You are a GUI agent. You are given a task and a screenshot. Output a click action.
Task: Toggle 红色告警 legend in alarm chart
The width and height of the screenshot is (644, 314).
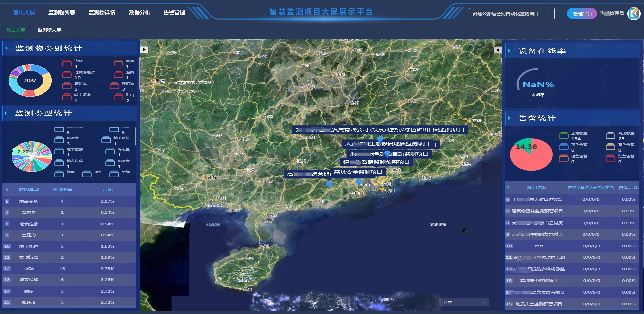[x=610, y=158]
